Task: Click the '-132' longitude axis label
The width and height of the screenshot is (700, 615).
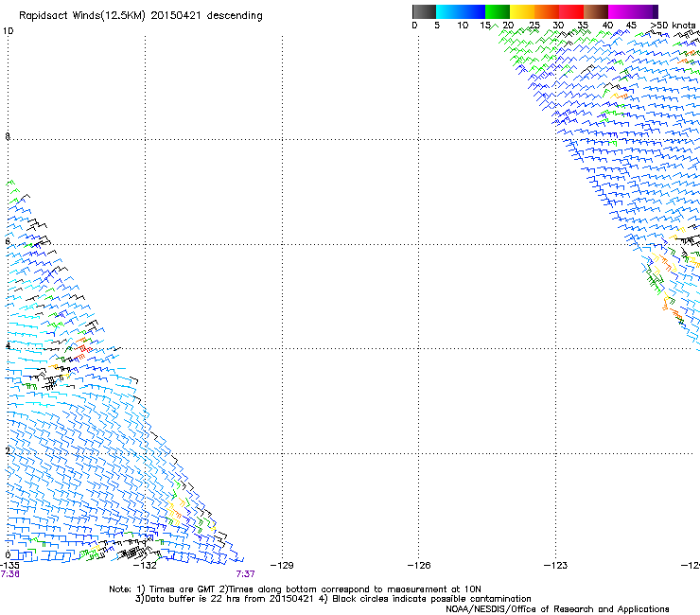Action: pos(145,566)
